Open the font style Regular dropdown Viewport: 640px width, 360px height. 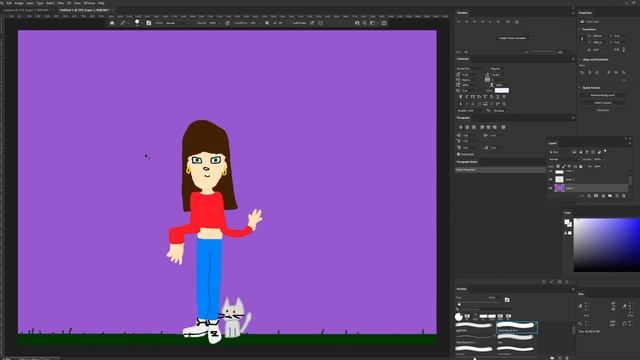pos(499,69)
